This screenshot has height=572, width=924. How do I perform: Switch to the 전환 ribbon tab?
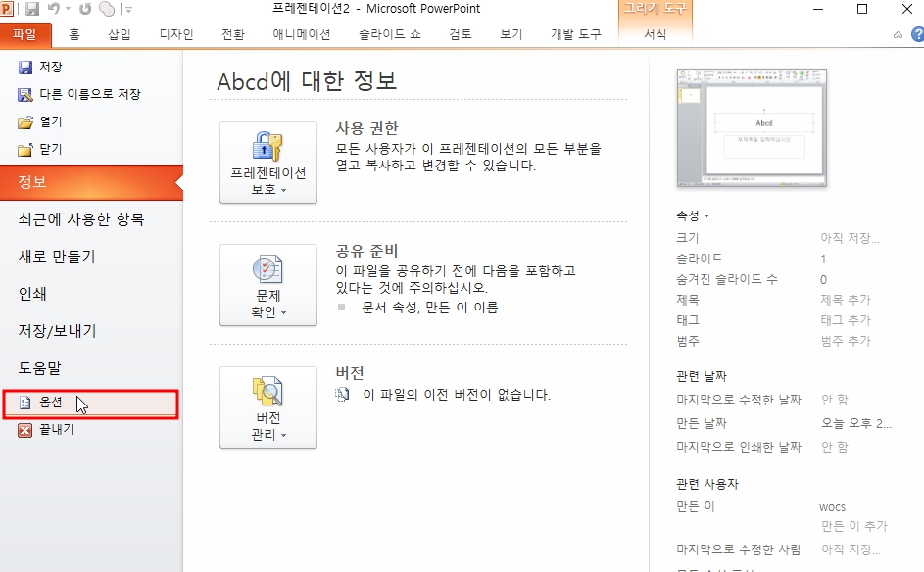point(233,34)
